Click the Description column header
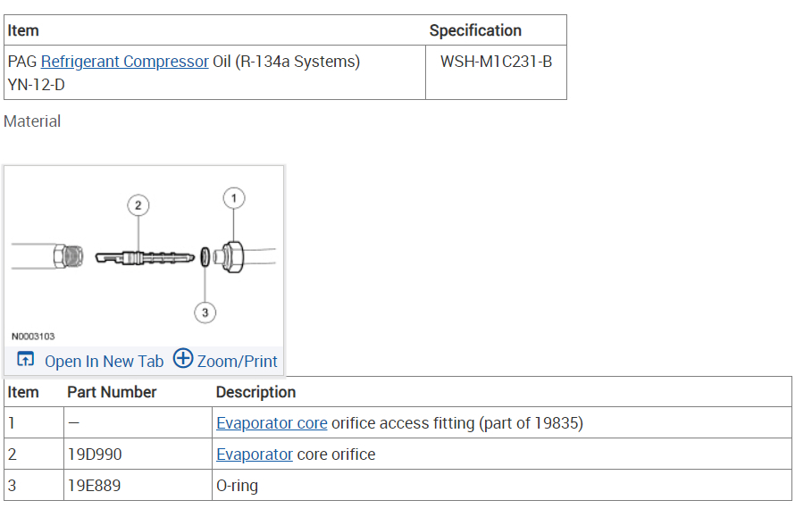 255,392
